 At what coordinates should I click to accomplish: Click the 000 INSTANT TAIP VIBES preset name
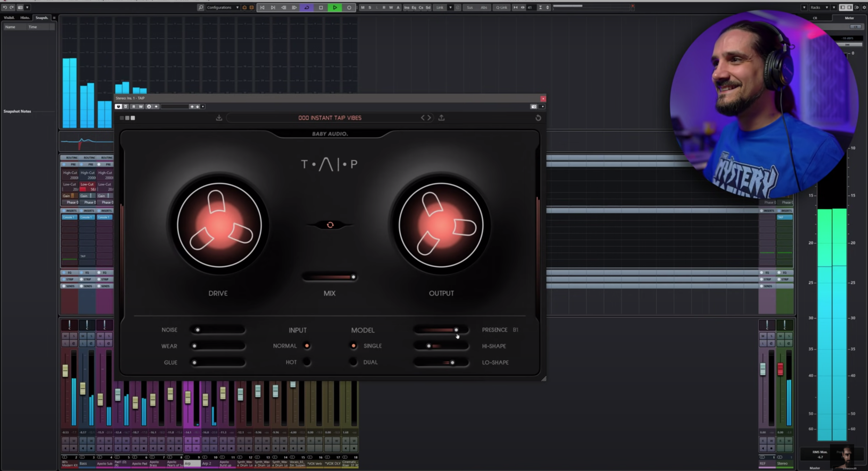330,118
